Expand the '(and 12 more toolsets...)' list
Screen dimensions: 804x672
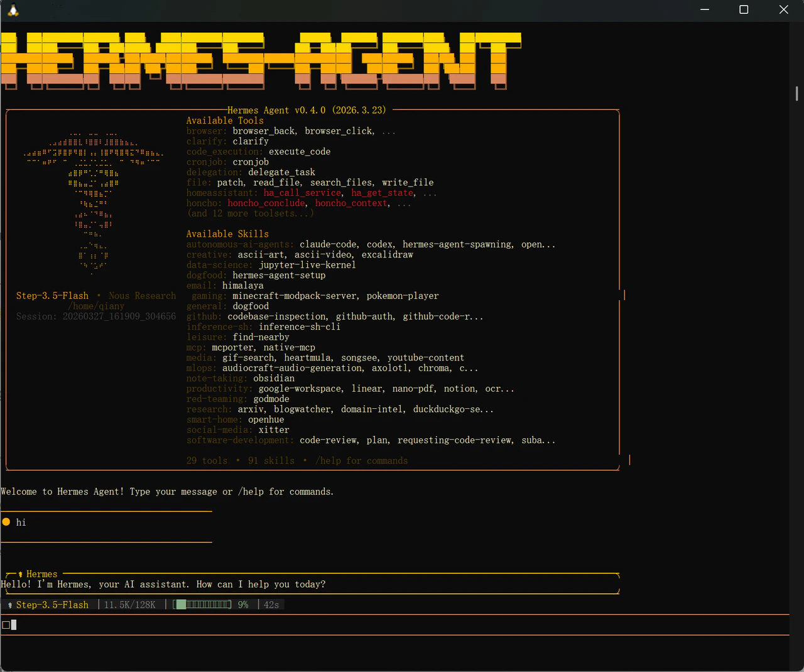(250, 213)
